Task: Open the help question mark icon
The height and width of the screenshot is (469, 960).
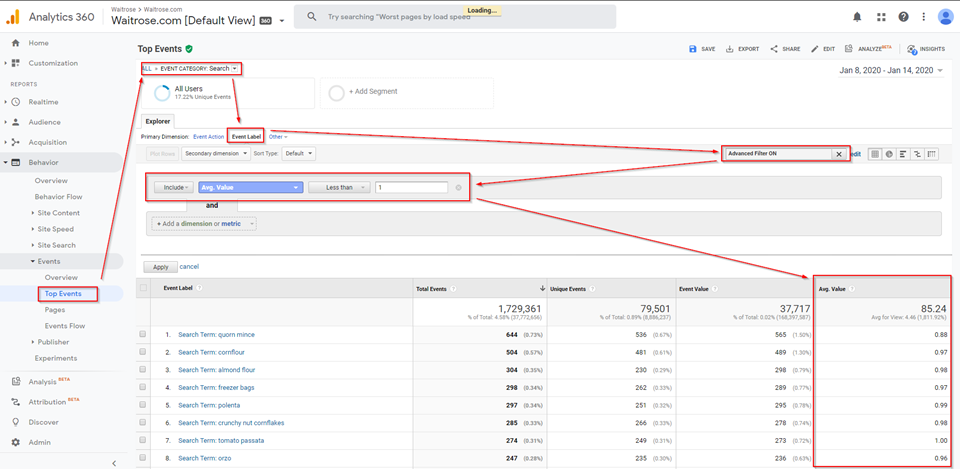Action: pos(904,17)
